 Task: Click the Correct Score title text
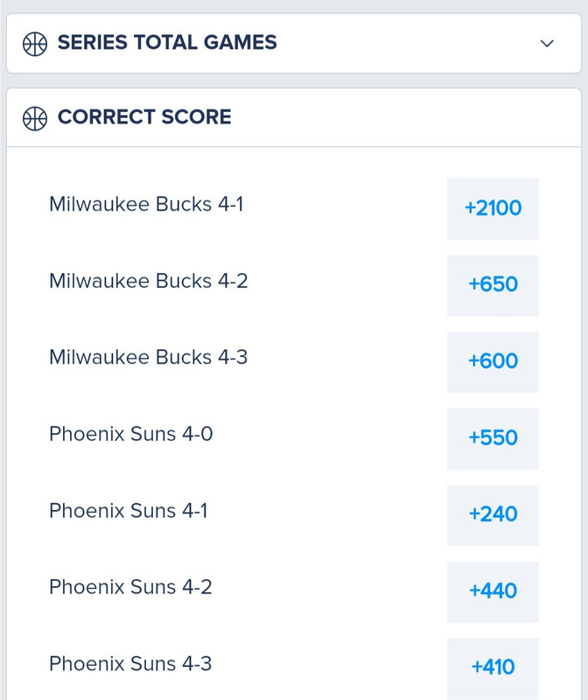click(x=144, y=117)
